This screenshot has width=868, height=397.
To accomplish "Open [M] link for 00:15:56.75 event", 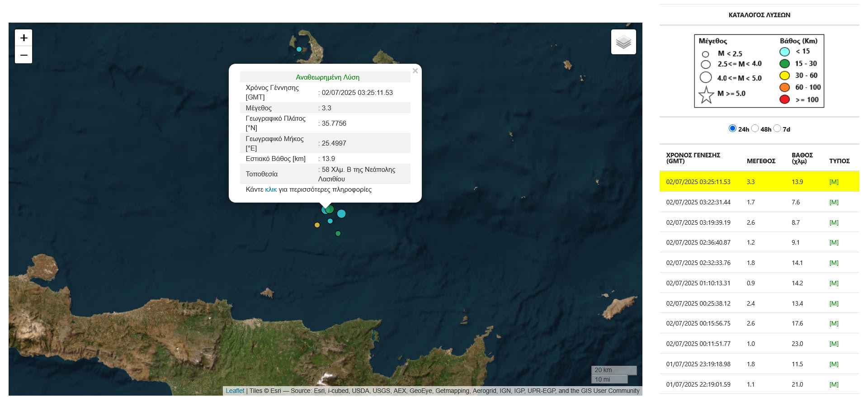I will tap(834, 323).
